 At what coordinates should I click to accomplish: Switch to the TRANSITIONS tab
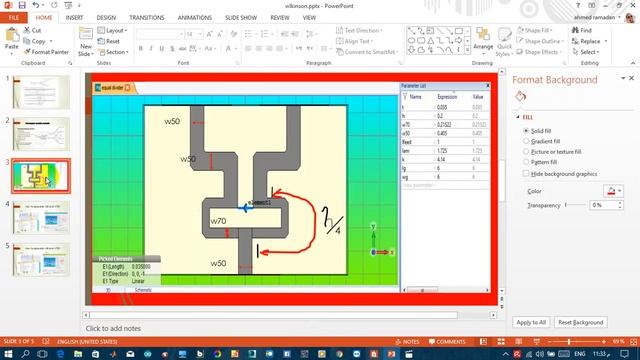(x=147, y=18)
